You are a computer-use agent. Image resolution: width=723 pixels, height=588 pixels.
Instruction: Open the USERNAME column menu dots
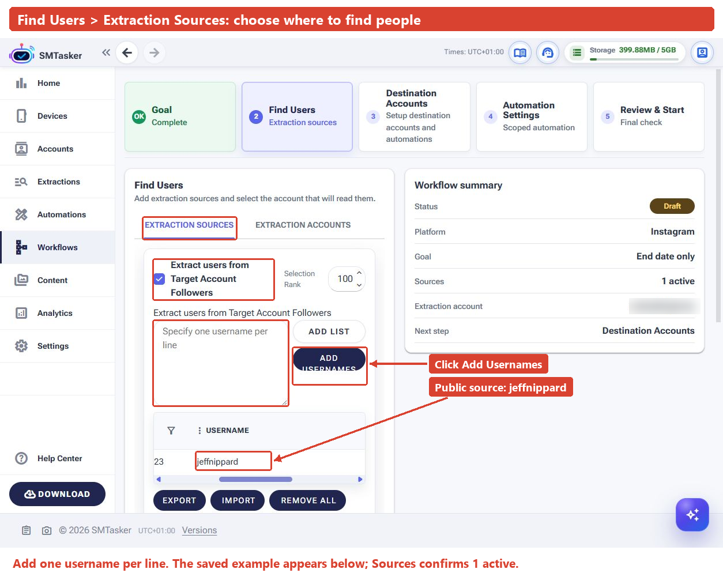click(199, 431)
